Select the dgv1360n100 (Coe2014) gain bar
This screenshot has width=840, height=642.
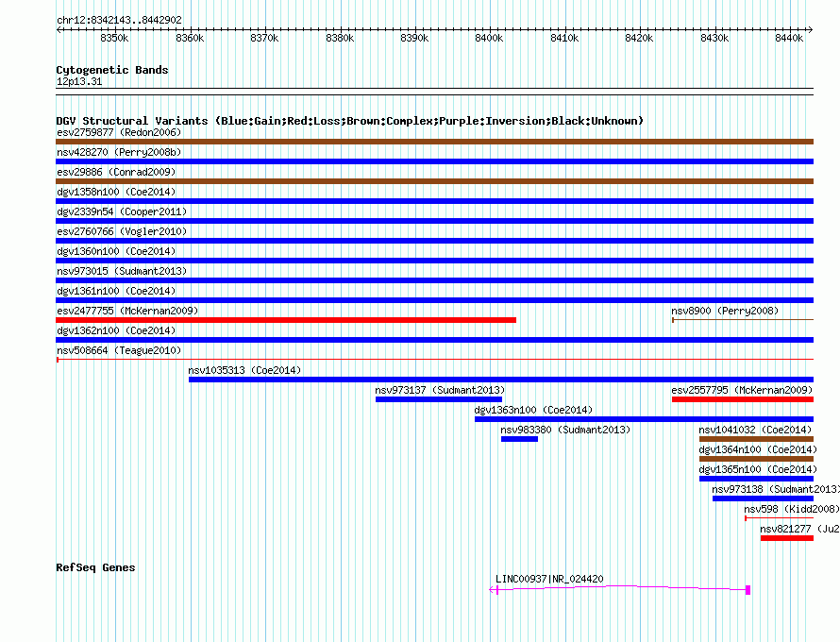(434, 261)
